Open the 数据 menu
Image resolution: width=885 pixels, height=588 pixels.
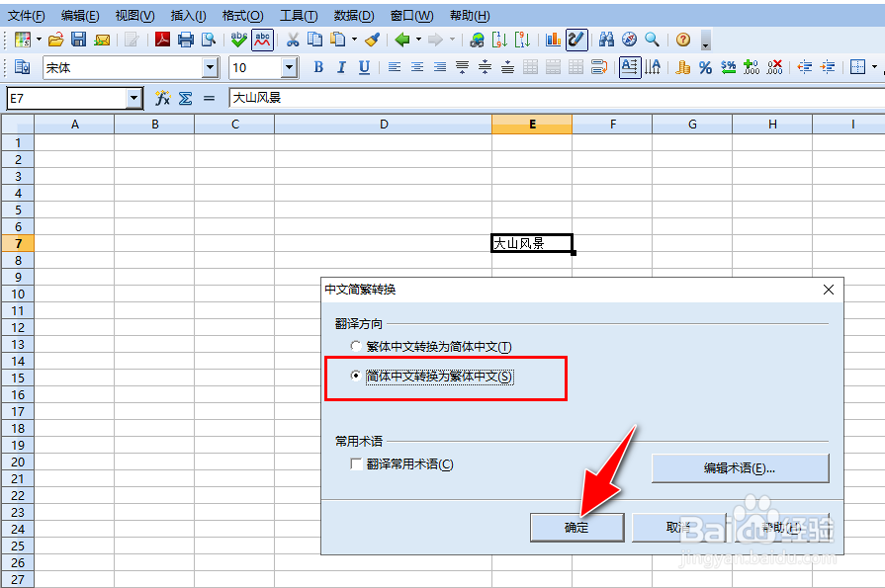pyautogui.click(x=351, y=15)
